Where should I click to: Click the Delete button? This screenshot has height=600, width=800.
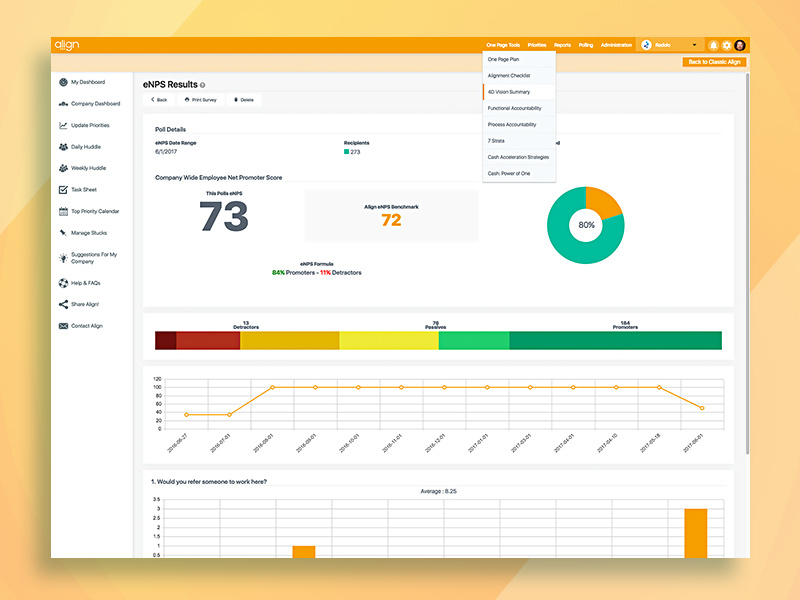tap(244, 100)
